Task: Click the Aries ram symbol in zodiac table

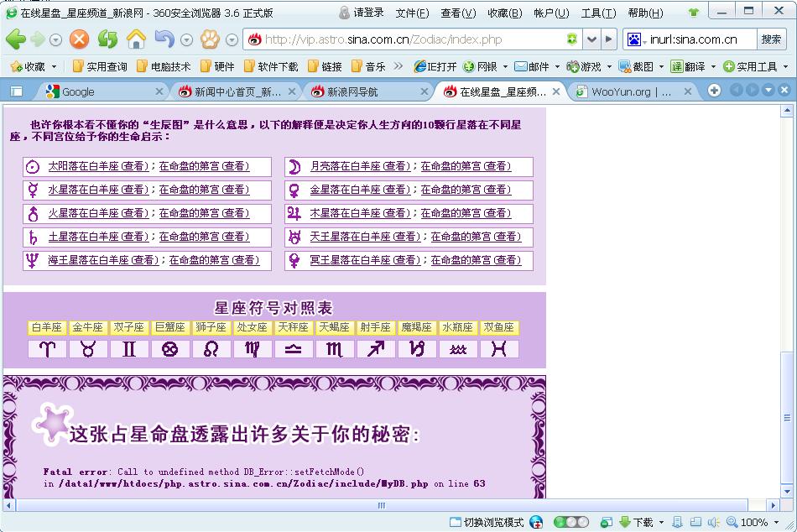Action: [x=47, y=349]
